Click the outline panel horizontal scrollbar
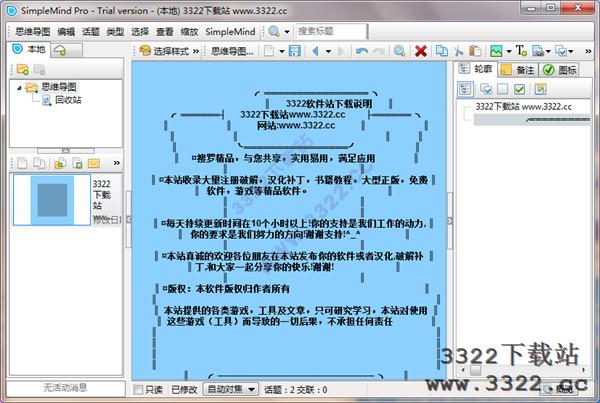The width and height of the screenshot is (600, 403). pos(523,370)
